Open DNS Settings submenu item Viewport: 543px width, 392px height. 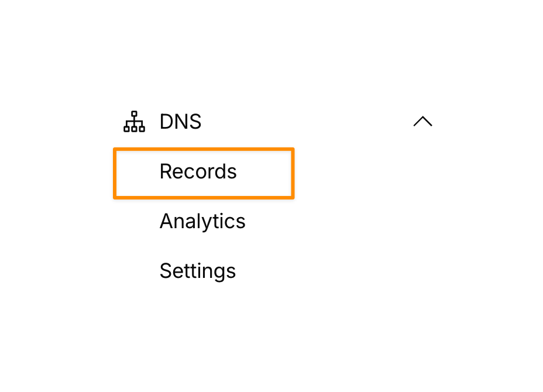[x=198, y=271]
